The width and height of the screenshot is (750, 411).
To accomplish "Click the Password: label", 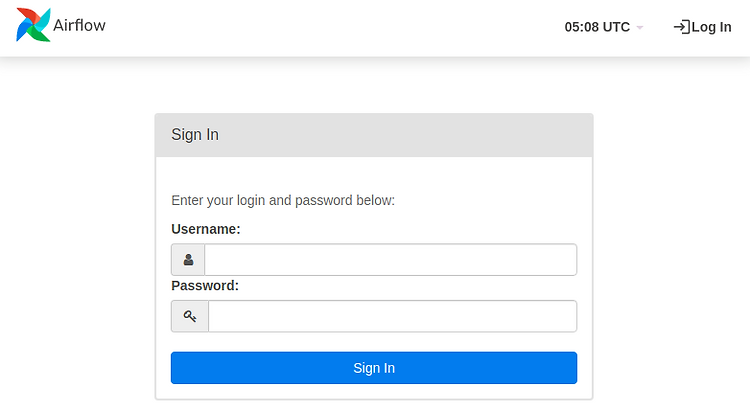I will [205, 286].
